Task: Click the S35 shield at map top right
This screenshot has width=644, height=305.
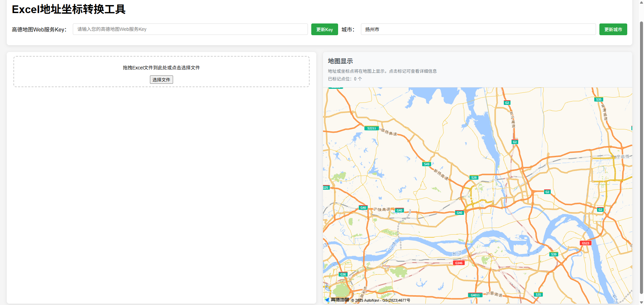Action: pyautogui.click(x=598, y=99)
